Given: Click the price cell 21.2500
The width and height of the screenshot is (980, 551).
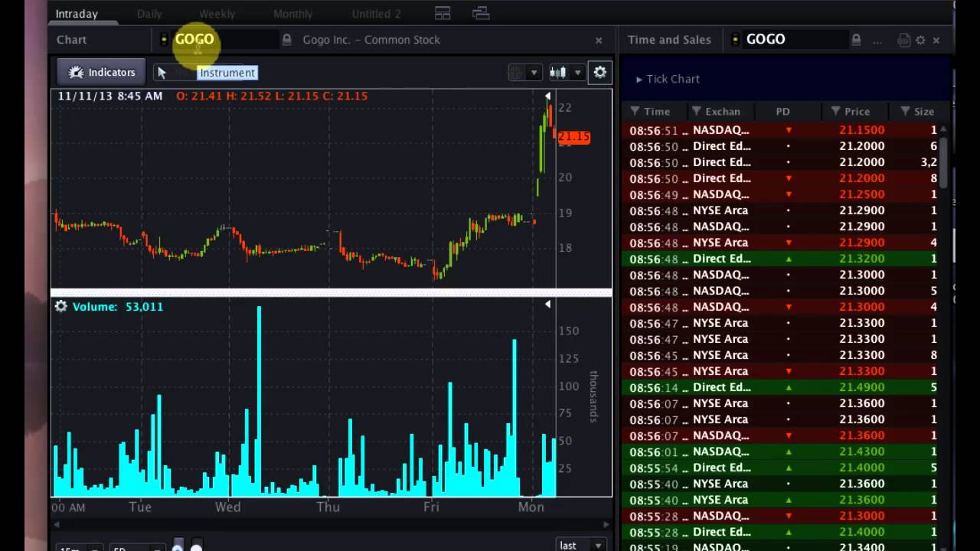Looking at the screenshot, I should (861, 194).
